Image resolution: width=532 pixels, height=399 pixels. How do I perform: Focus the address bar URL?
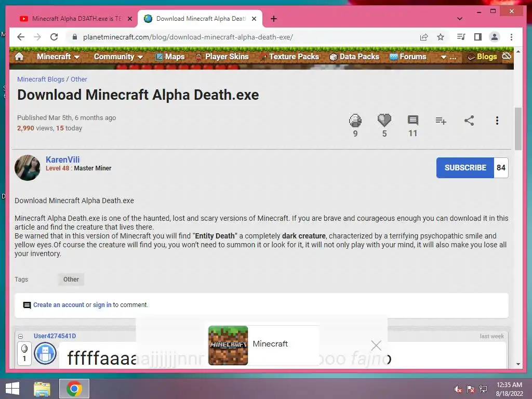click(x=188, y=37)
